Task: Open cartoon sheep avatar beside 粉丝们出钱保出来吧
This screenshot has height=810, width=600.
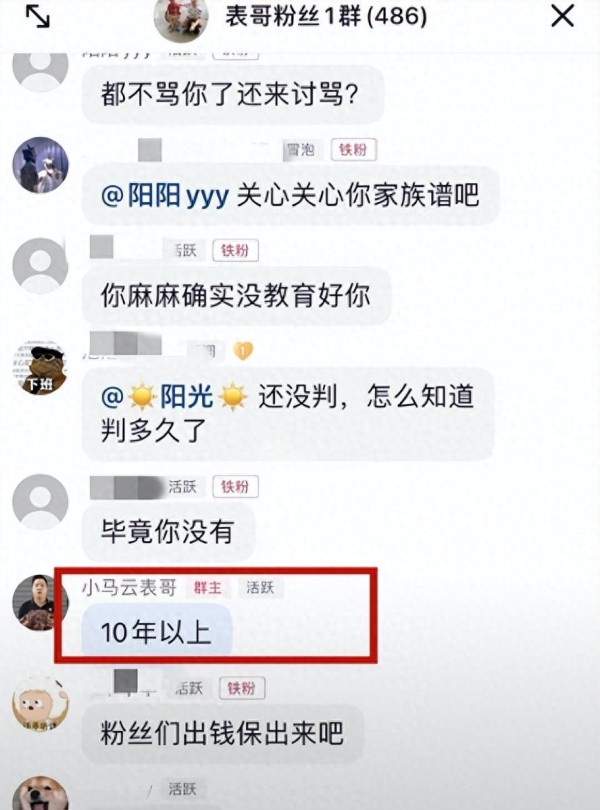Action: pyautogui.click(x=40, y=704)
